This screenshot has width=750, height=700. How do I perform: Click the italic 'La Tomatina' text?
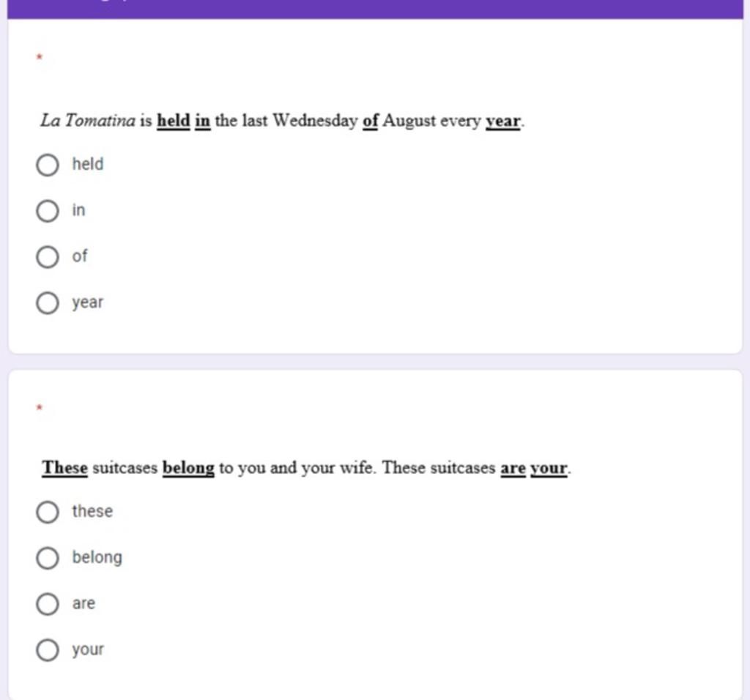coord(88,120)
